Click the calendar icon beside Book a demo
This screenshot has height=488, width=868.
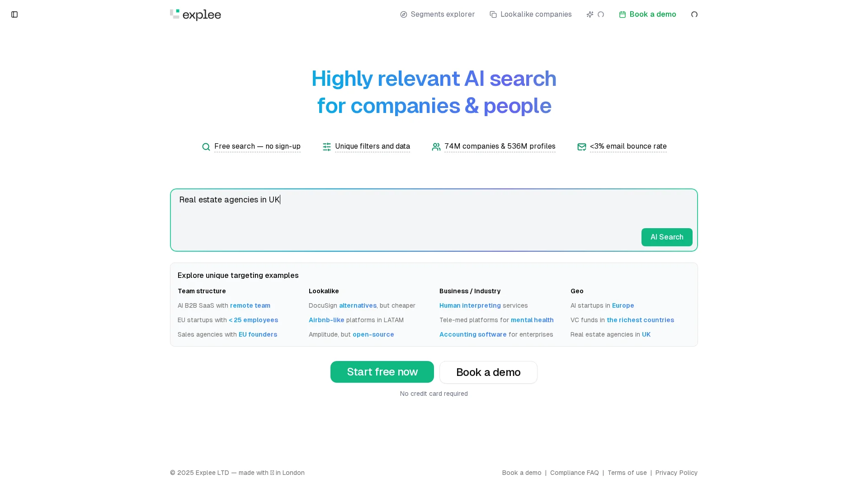coord(623,14)
